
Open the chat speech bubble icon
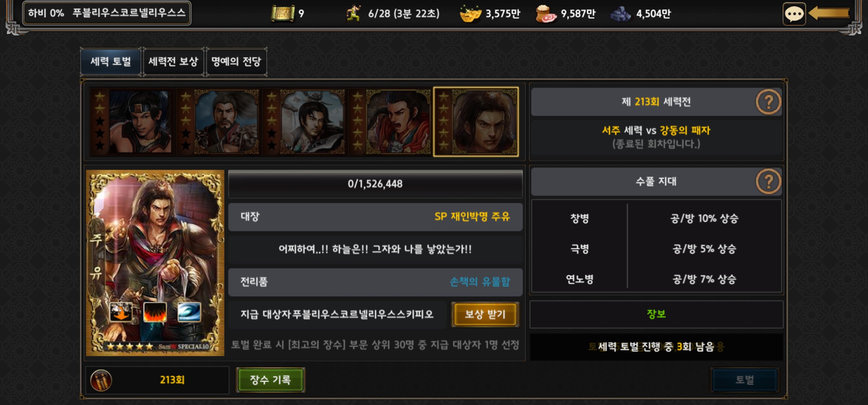[794, 14]
